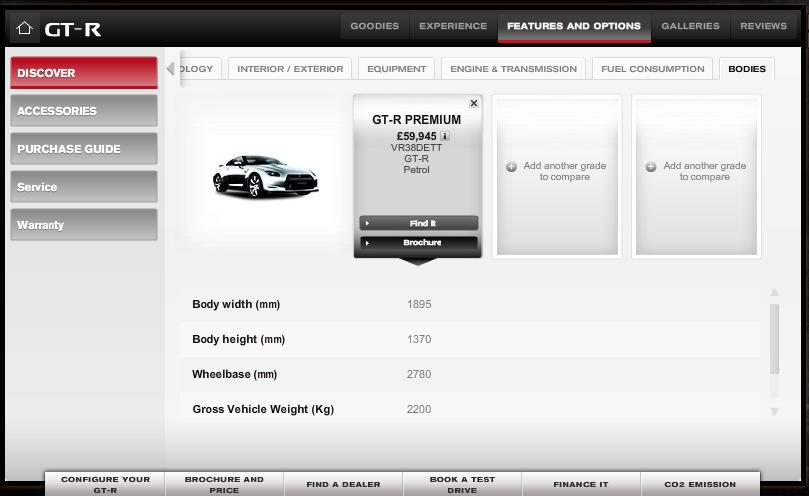Click plus icon in first empty compare slot
The width and height of the screenshot is (809, 496).
511,167
